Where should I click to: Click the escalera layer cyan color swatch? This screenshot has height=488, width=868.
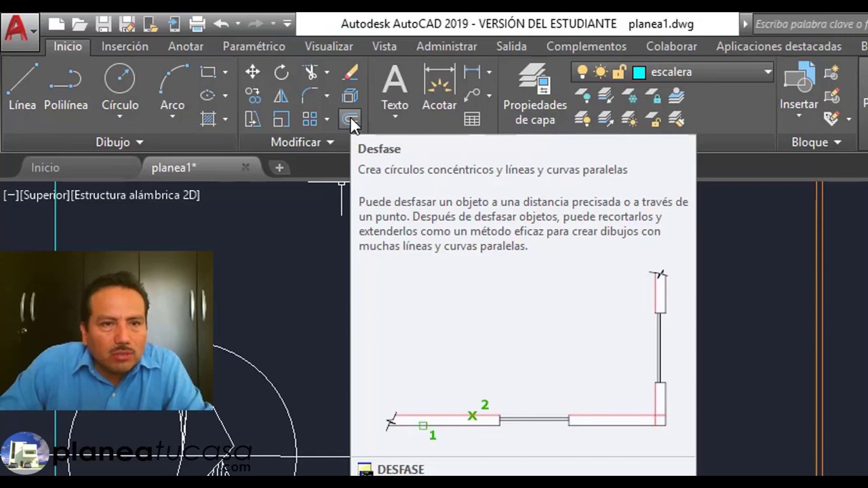tap(639, 72)
